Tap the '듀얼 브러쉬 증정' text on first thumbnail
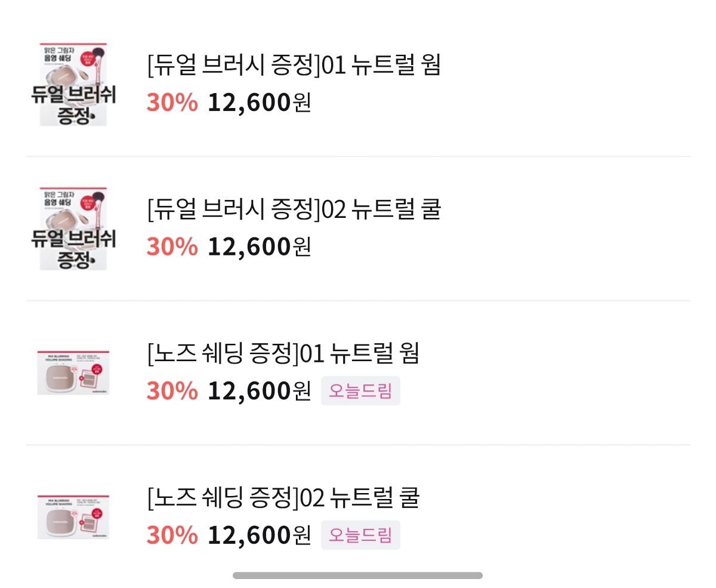 pos(73,104)
